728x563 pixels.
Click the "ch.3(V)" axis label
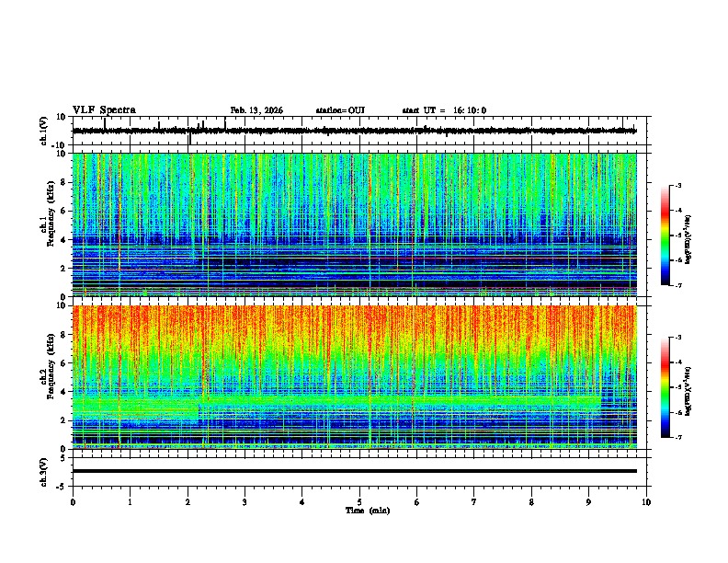pos(44,472)
